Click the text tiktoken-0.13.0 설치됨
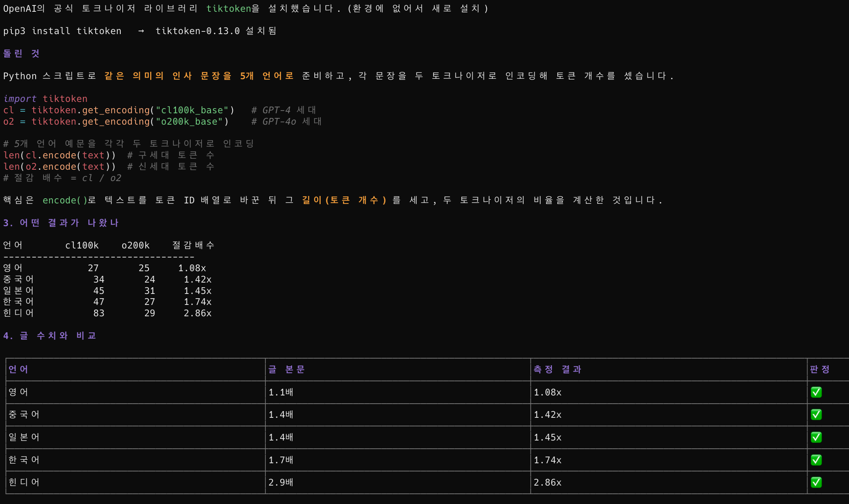The width and height of the screenshot is (849, 504). point(216,31)
